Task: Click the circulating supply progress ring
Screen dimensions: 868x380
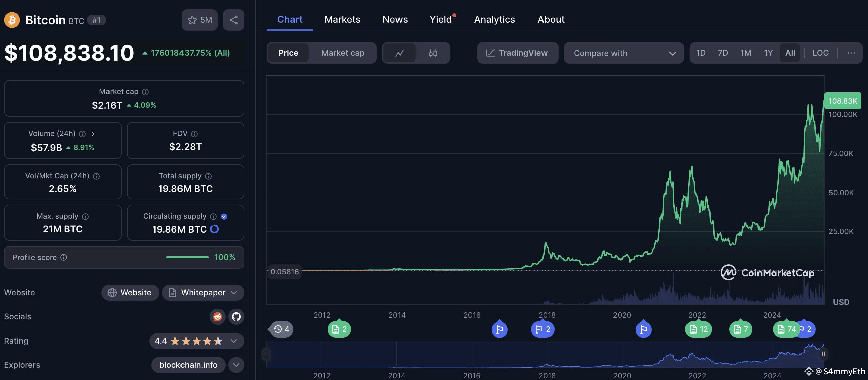Action: click(x=214, y=229)
